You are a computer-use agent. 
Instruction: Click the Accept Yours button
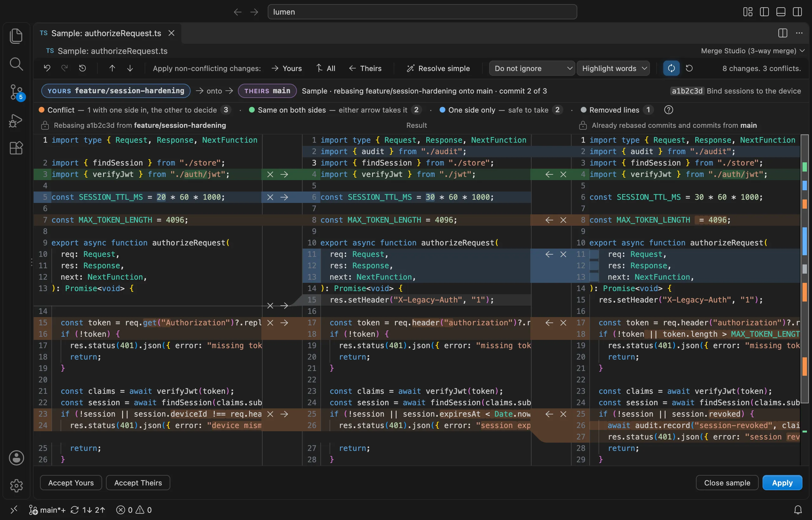(x=71, y=483)
